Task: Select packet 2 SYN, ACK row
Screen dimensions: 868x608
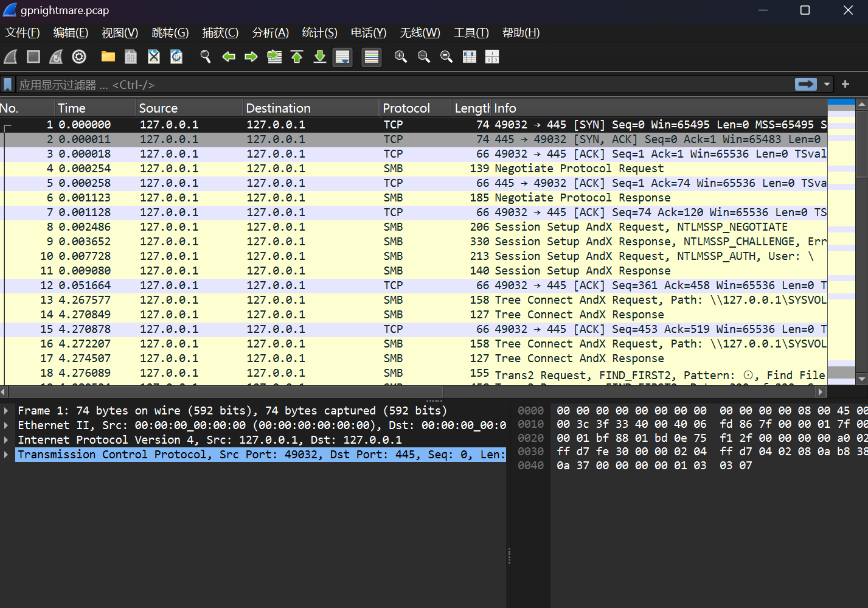Action: tap(414, 139)
